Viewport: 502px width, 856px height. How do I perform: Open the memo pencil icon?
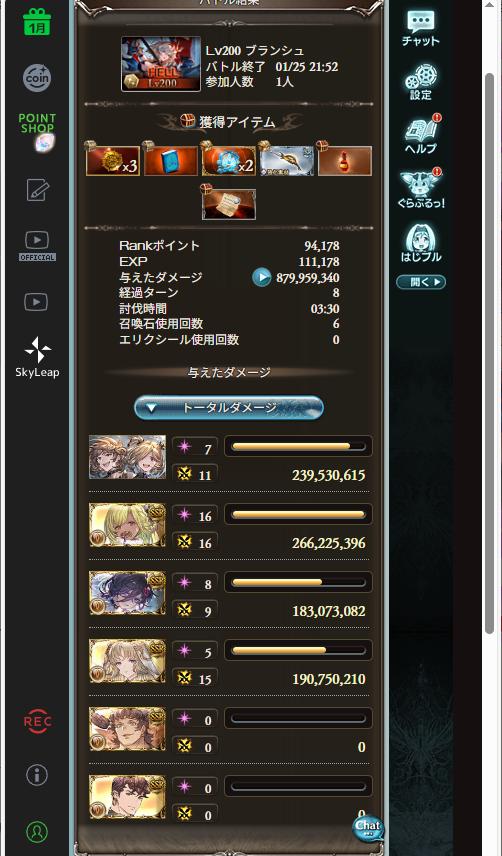point(37,190)
